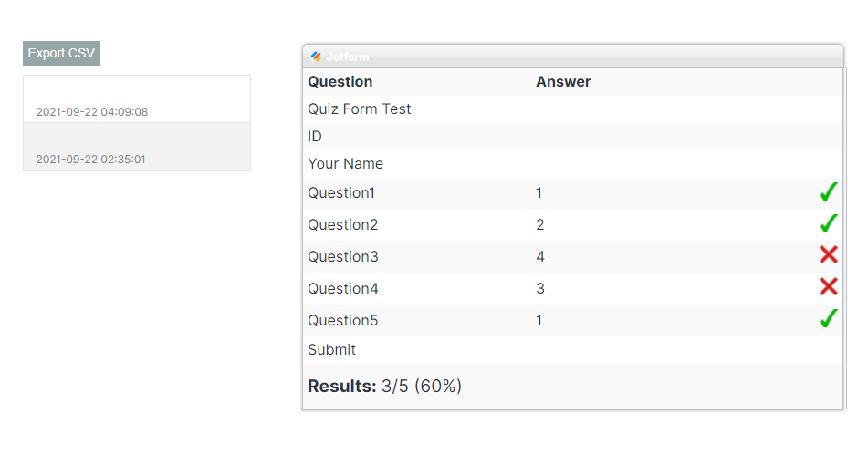Viewport: 868px width, 465px height.
Task: Click Question3 answer value 4
Action: coord(540,257)
